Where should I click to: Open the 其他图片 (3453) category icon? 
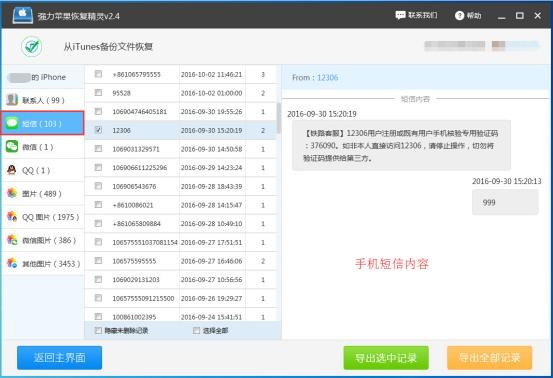coord(12,263)
